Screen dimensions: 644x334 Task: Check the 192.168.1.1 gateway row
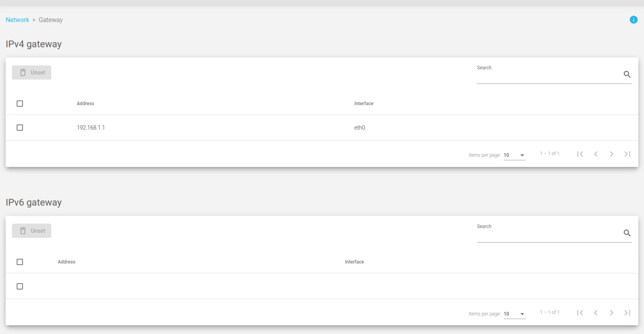(x=20, y=128)
